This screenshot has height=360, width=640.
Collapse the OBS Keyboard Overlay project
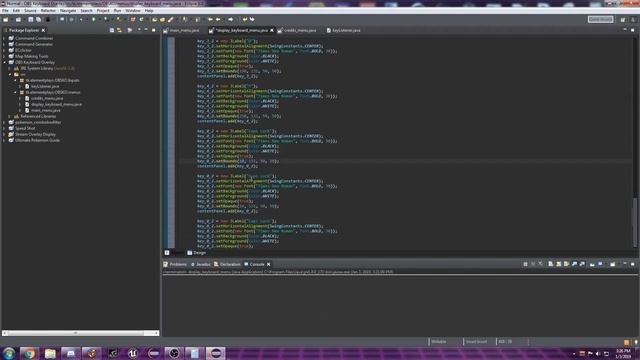point(4,62)
